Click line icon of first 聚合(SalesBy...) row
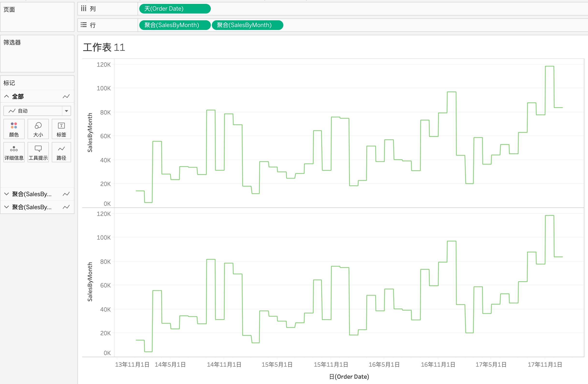The height and width of the screenshot is (384, 588). [x=66, y=194]
